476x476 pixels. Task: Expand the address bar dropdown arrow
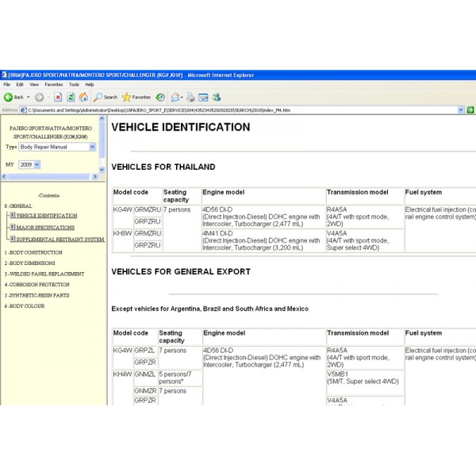point(460,110)
